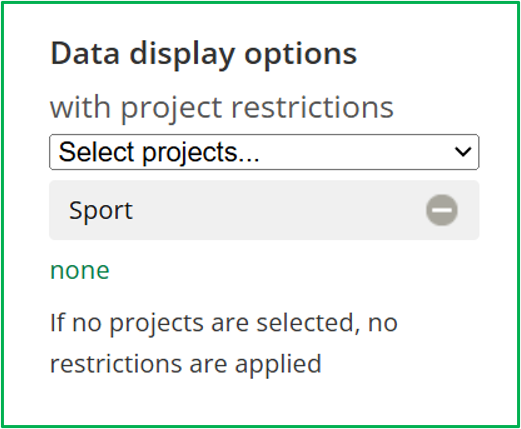
Task: Delete Sport using the circular remove button
Action: pyautogui.click(x=442, y=210)
